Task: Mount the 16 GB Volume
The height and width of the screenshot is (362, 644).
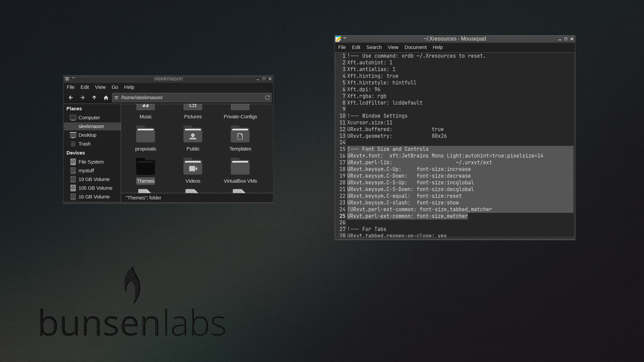Action: 92,197
